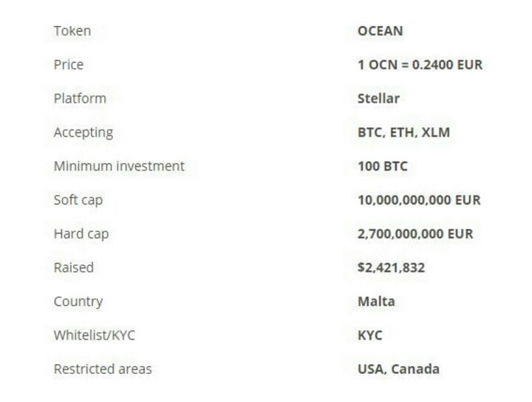Select the Stellar platform value

[x=378, y=98]
